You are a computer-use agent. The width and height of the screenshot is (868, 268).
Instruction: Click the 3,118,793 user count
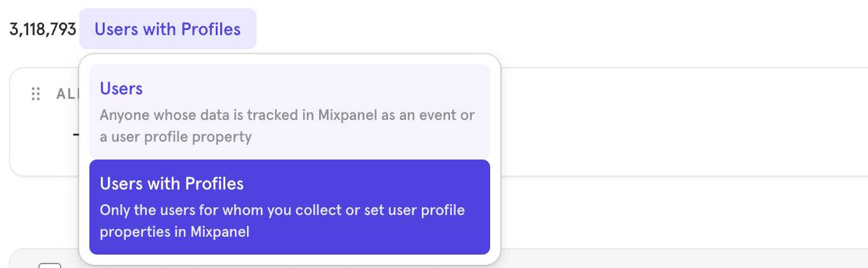click(x=43, y=29)
